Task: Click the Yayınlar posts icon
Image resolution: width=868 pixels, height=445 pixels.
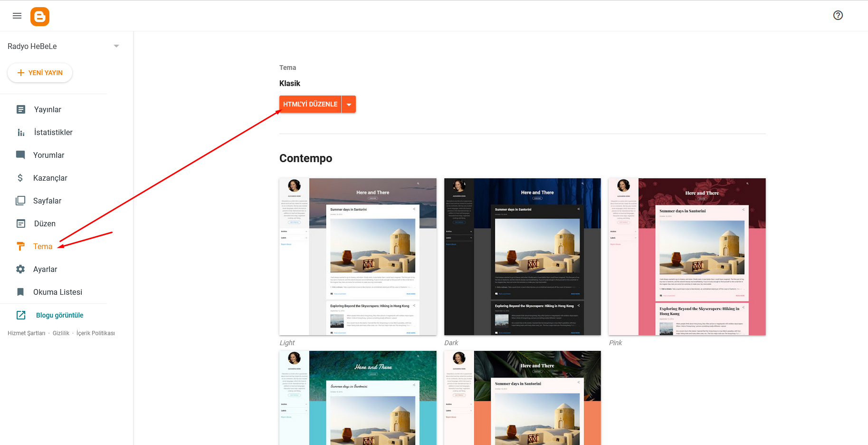Action: (21, 109)
